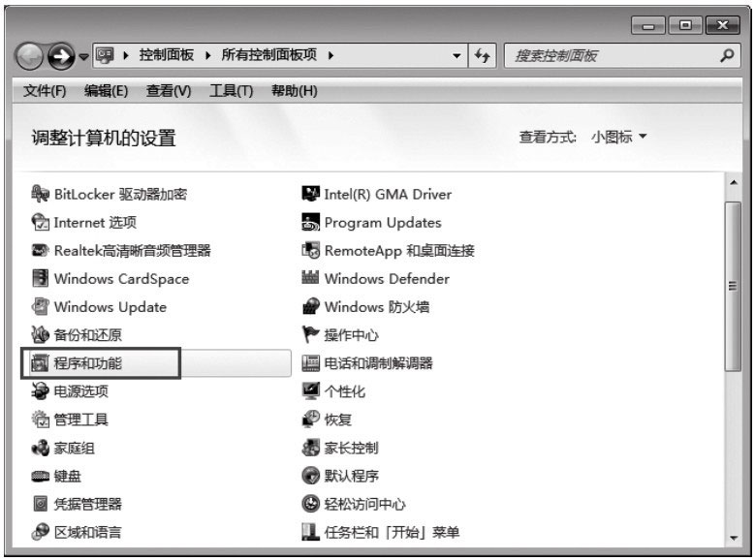This screenshot has width=755, height=560.
Task: Open the 文件(F) menu
Action: coord(44,91)
